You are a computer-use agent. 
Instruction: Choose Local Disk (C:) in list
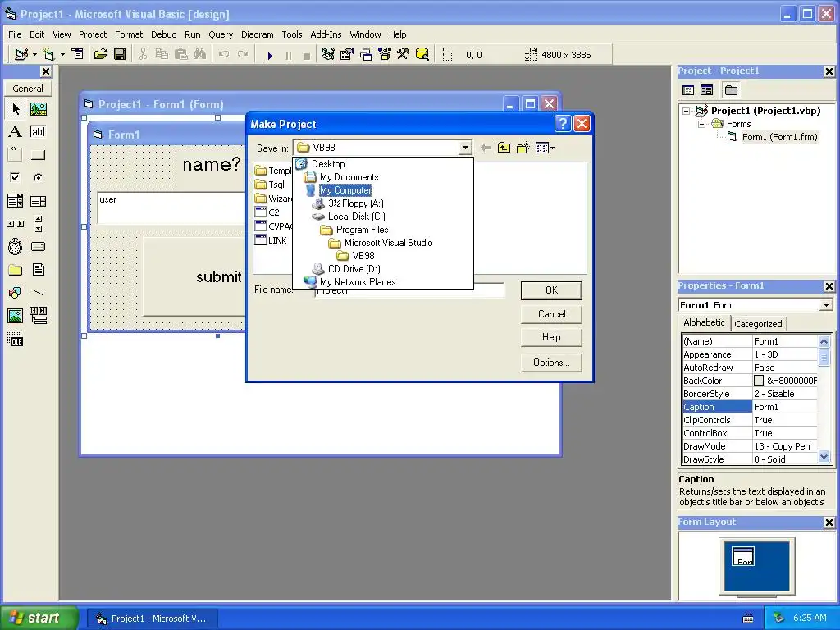356,217
